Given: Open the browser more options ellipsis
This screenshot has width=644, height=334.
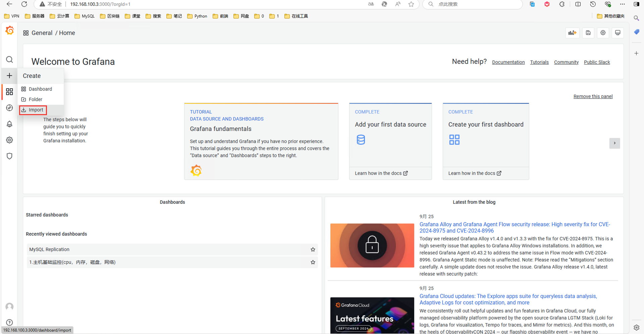Looking at the screenshot, I should 623,4.
